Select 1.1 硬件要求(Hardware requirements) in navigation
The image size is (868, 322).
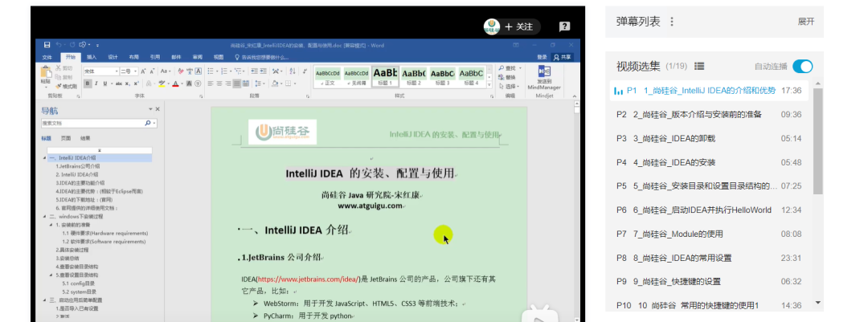point(105,233)
